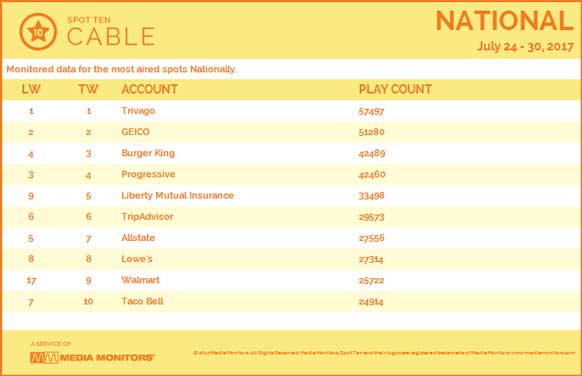
Task: Select the Lowe's account entry
Action: [x=137, y=259]
